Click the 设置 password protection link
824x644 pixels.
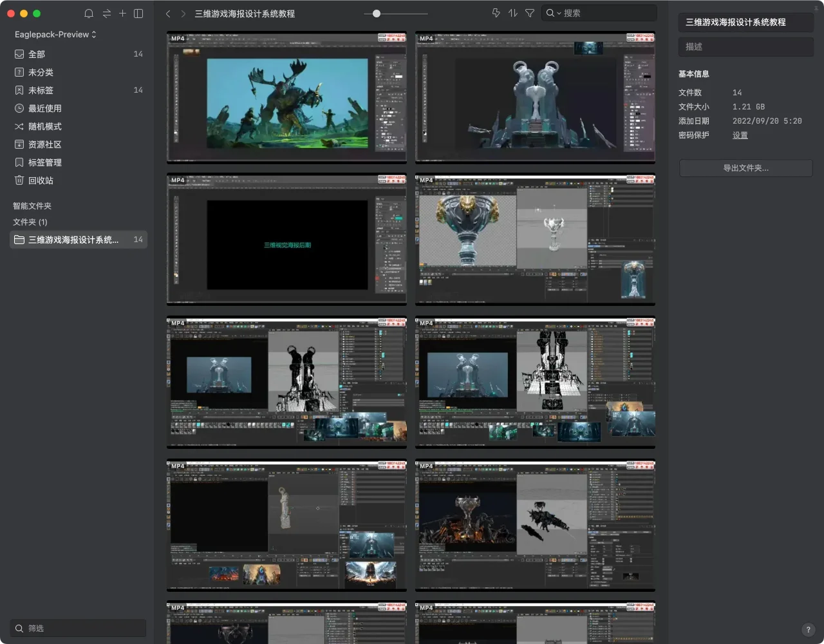click(x=740, y=135)
